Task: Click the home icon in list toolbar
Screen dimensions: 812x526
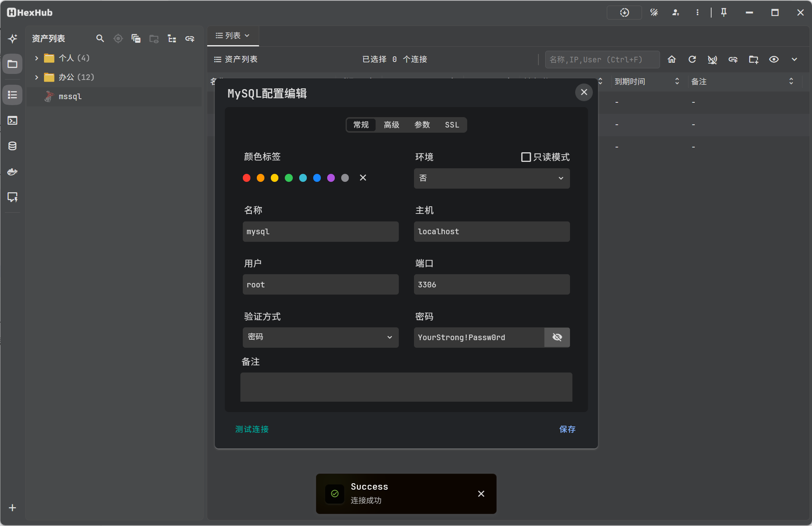Action: (x=672, y=60)
